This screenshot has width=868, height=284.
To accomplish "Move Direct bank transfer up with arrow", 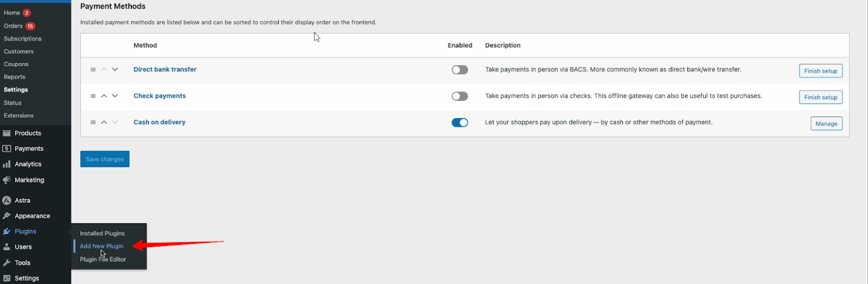I will (104, 69).
